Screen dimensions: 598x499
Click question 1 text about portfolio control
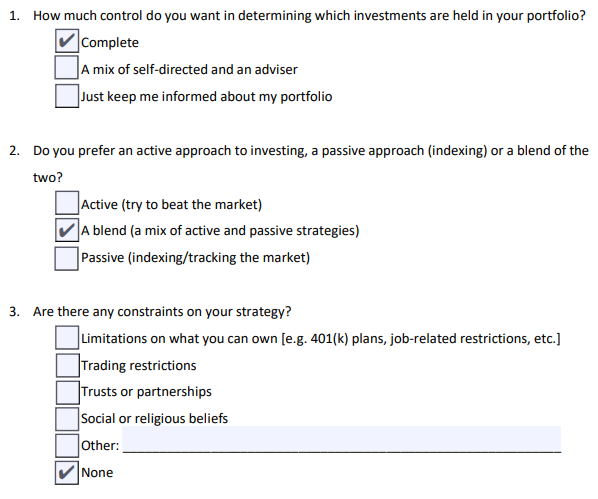click(309, 16)
